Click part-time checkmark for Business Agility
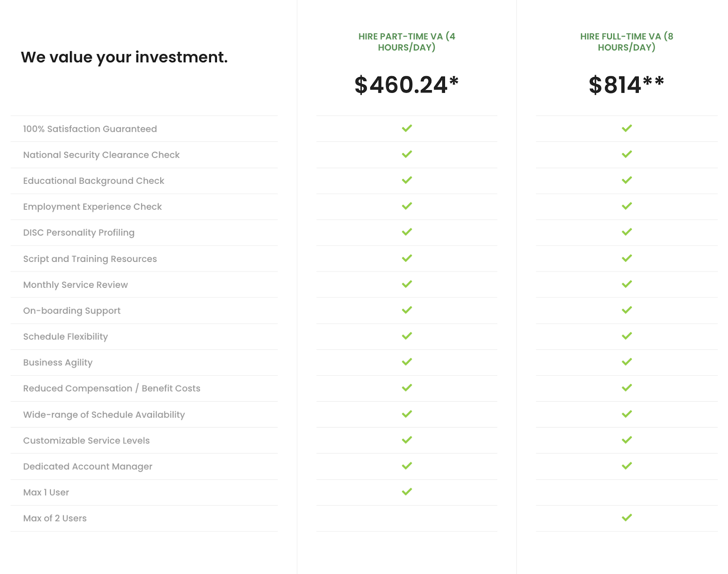The height and width of the screenshot is (574, 728). click(407, 362)
